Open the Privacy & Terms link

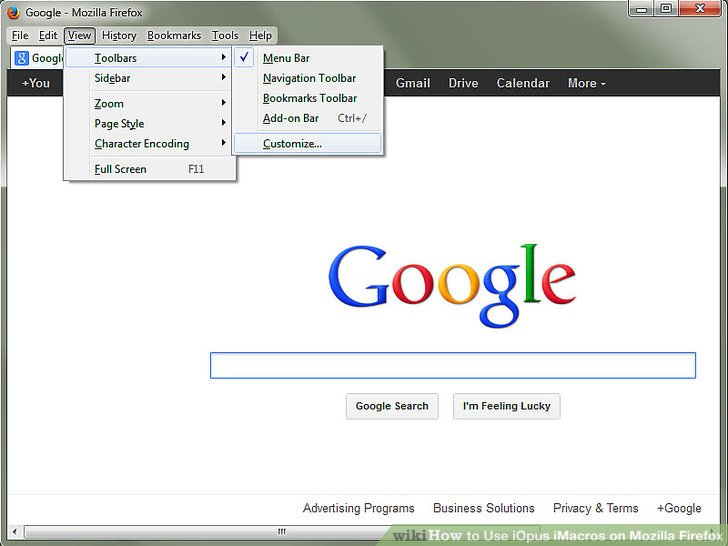click(x=596, y=508)
